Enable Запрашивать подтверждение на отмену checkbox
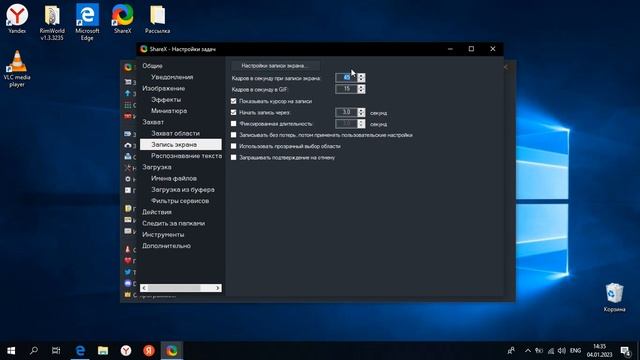Image resolution: width=640 pixels, height=360 pixels. tap(233, 157)
